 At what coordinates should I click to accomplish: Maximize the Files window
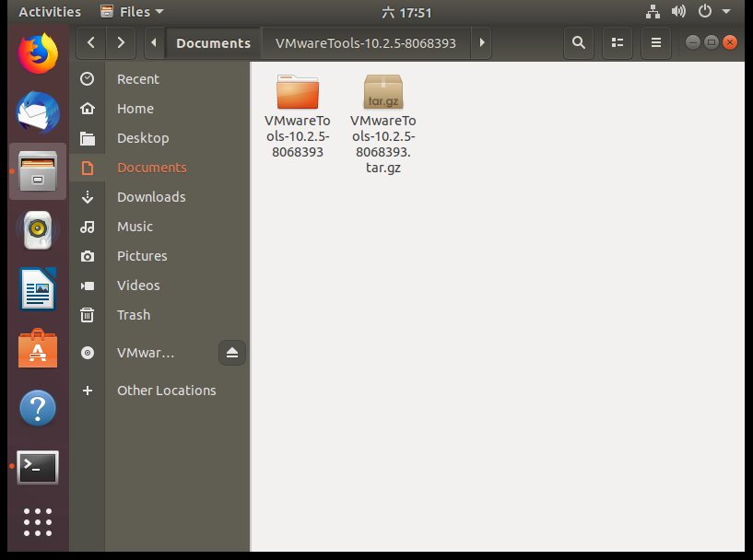coord(712,42)
